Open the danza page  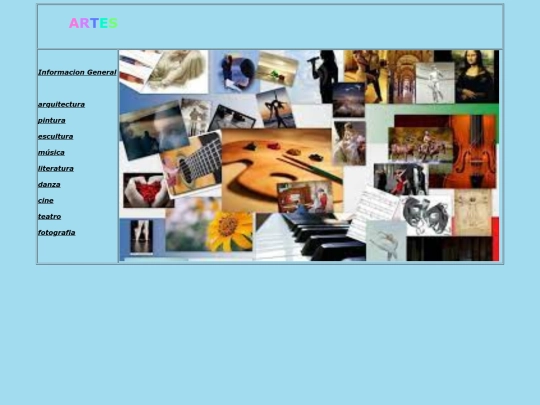coord(49,184)
